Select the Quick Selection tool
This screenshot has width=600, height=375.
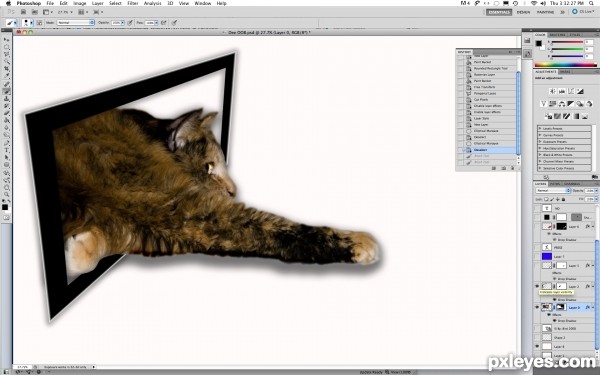7,62
